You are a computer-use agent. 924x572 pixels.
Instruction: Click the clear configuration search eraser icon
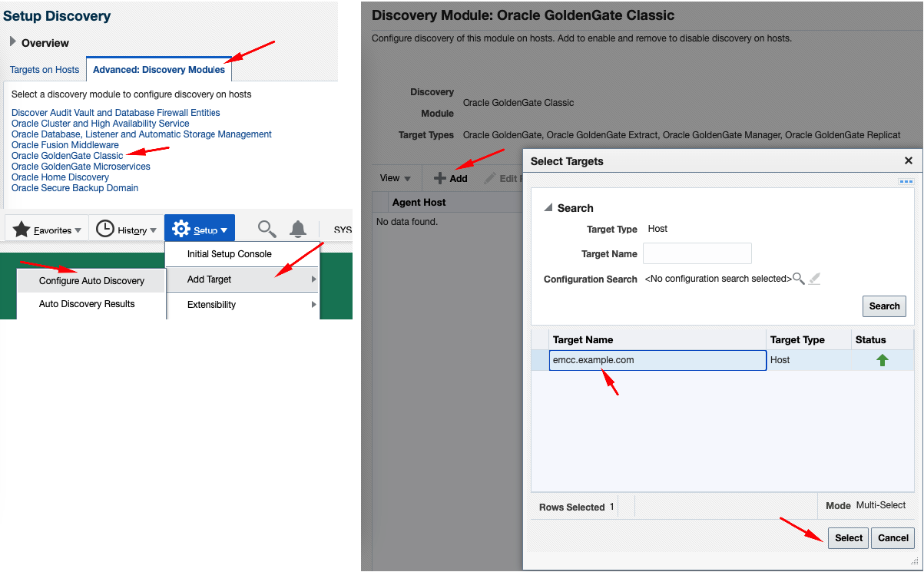coord(815,279)
